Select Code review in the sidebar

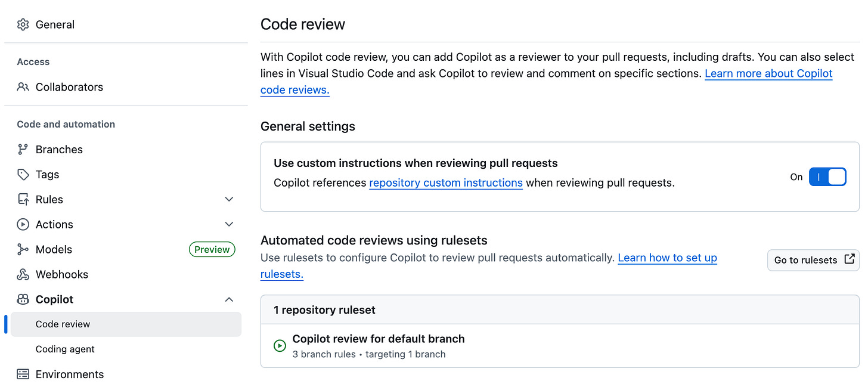[x=63, y=324]
